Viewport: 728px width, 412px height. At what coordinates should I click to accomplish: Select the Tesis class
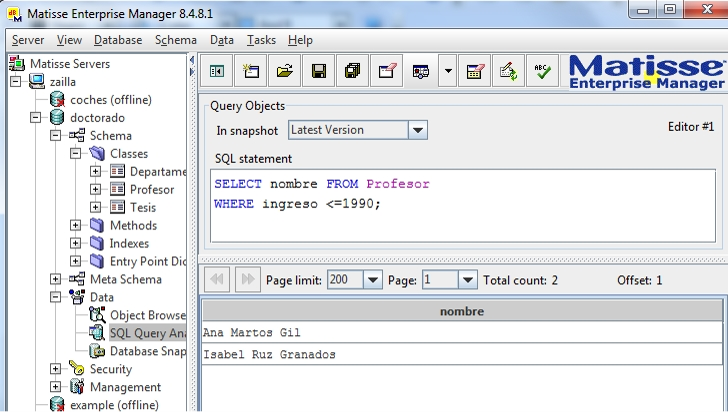[x=143, y=208]
